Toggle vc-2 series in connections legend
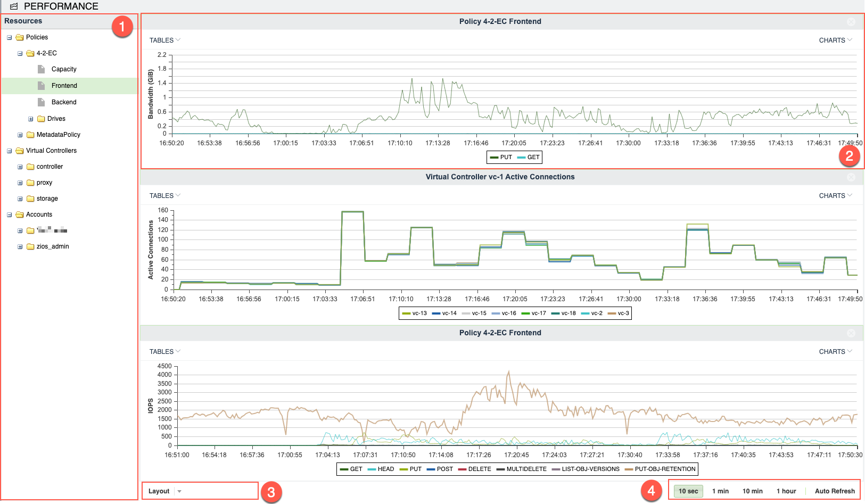 coord(591,313)
